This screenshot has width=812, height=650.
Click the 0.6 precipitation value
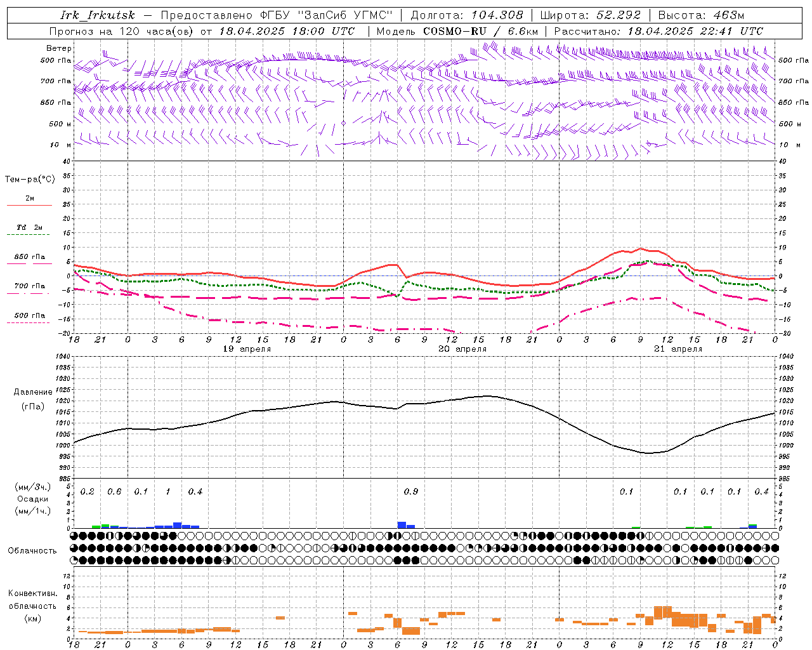pyautogui.click(x=114, y=492)
